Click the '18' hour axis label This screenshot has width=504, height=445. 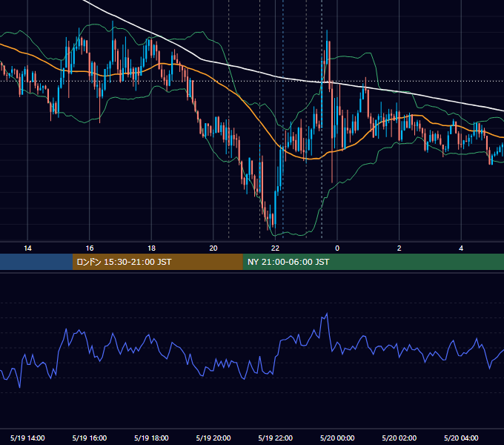(151, 248)
